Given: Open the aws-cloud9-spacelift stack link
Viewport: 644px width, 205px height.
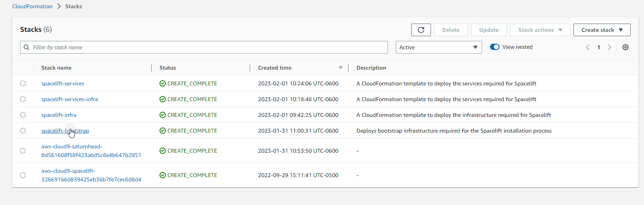Looking at the screenshot, I should tap(91, 175).
